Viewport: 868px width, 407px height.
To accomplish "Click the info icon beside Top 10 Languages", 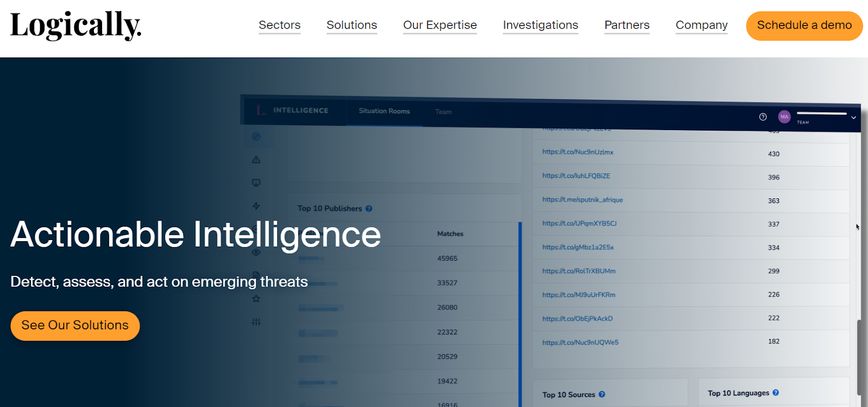I will (776, 393).
